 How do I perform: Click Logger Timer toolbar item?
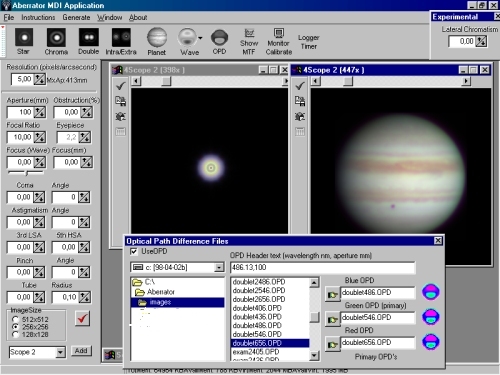coord(309,42)
